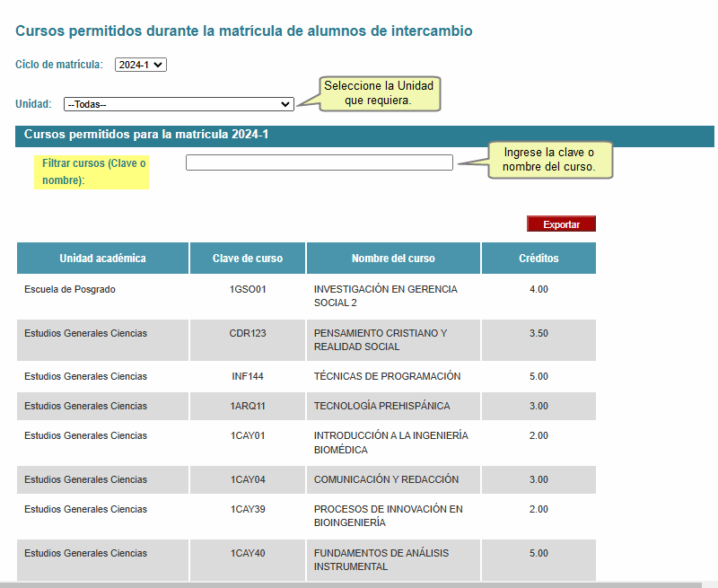Click PROCESOS DE INNOVACIÓN EN BIOINGENIERÍA course name

point(389,515)
